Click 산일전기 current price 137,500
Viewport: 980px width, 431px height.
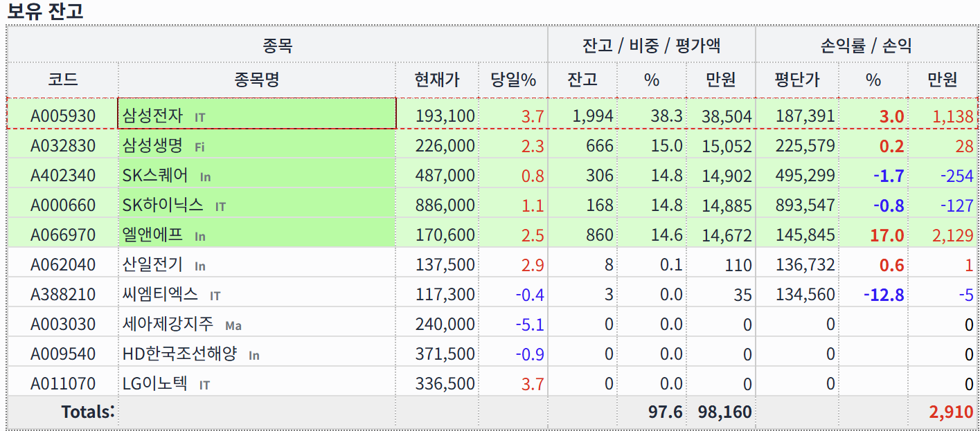(x=445, y=264)
